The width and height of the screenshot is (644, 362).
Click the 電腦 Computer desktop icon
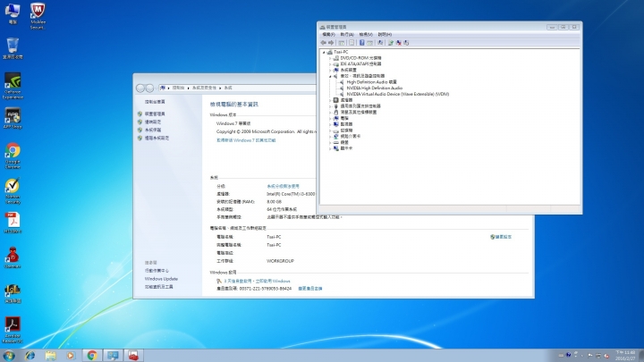pyautogui.click(x=13, y=13)
